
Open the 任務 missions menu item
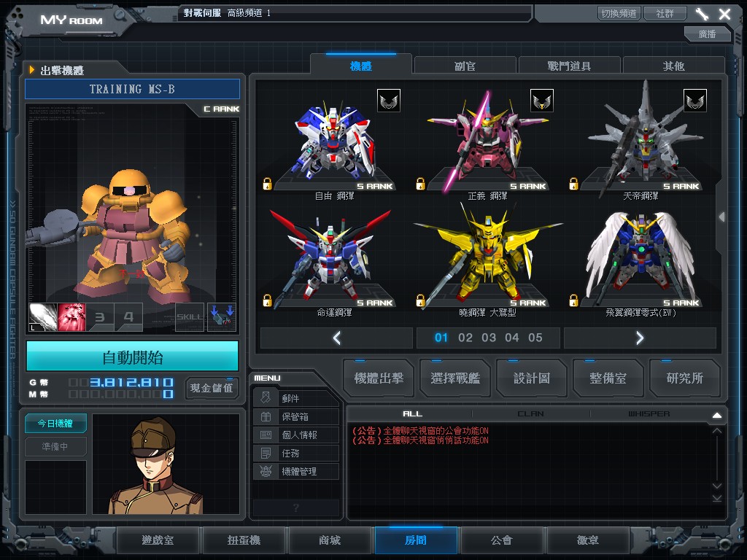tap(296, 453)
